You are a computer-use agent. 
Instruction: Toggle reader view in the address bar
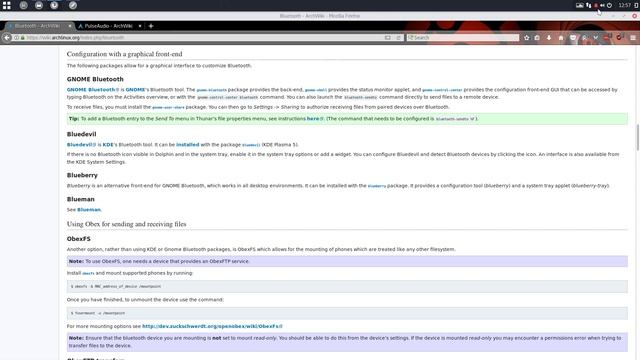click(388, 38)
